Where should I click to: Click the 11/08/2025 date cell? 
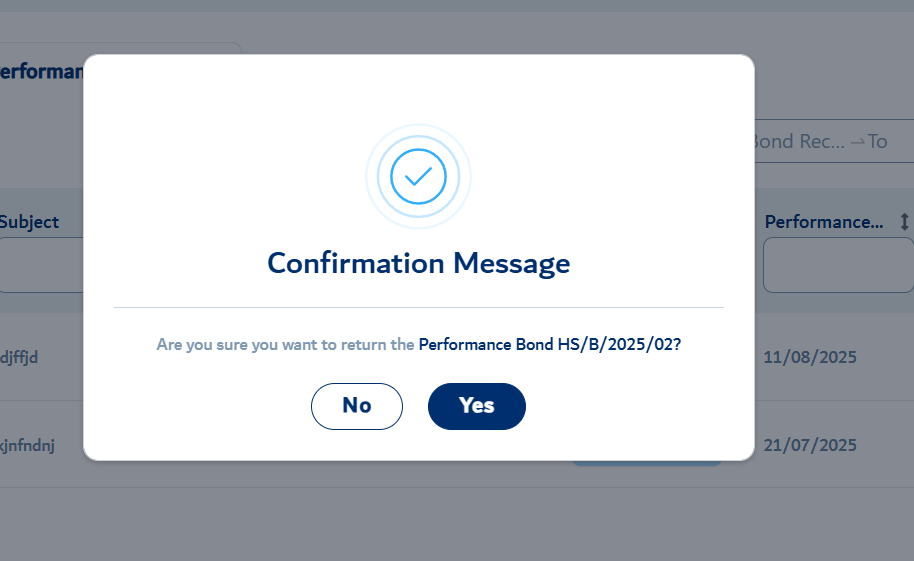point(810,357)
